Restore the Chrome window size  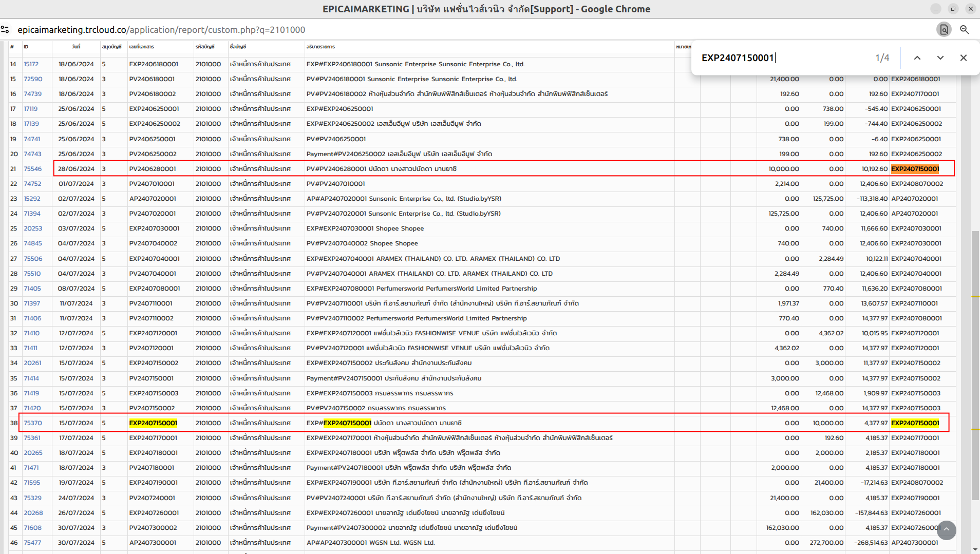953,9
